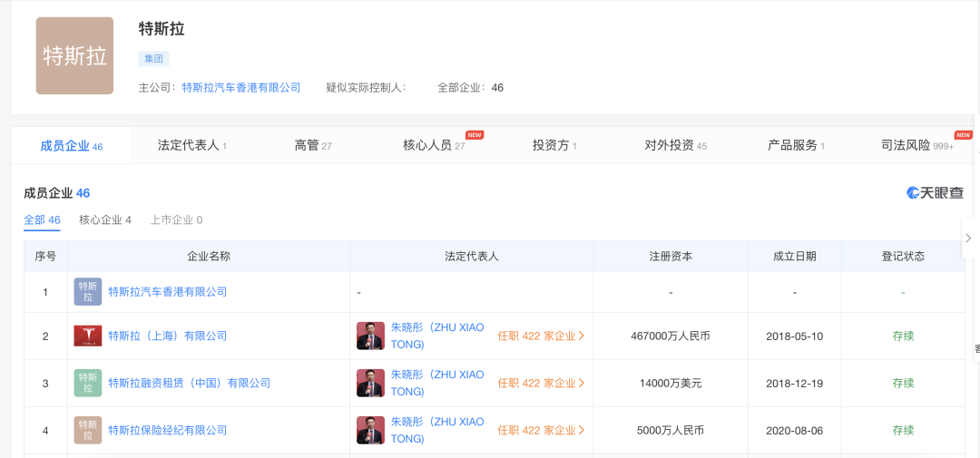Select the 对外投资 tab
The width and height of the screenshot is (980, 458).
[676, 146]
